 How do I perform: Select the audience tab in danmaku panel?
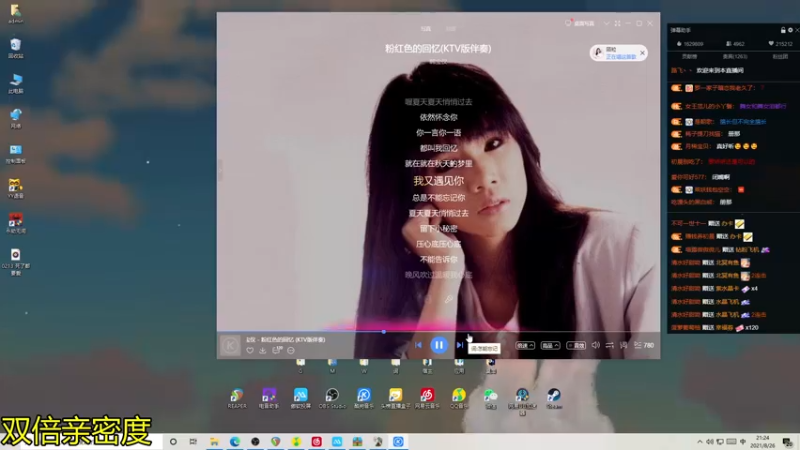point(735,57)
